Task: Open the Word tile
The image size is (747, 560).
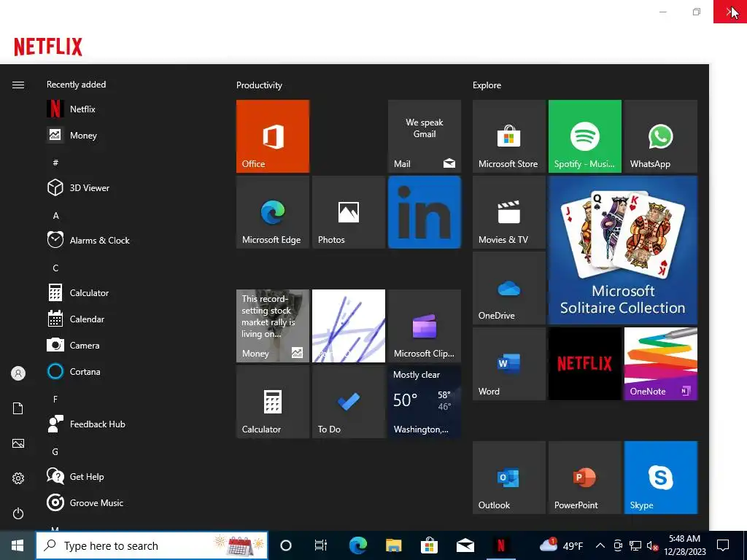Action: click(x=508, y=363)
